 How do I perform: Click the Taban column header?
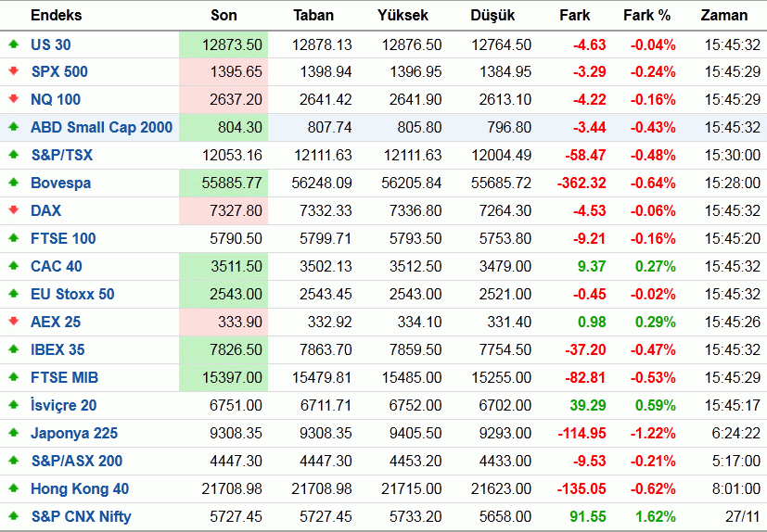click(x=313, y=15)
